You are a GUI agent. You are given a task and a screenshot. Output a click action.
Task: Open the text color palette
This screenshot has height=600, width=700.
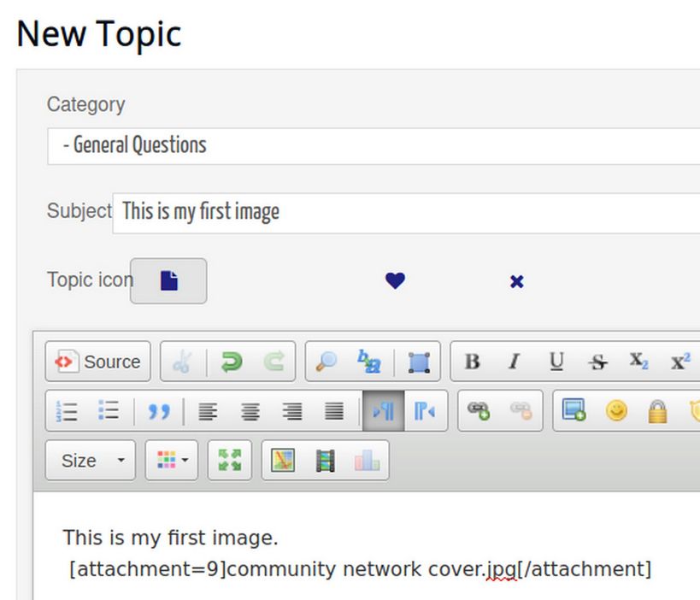click(172, 461)
